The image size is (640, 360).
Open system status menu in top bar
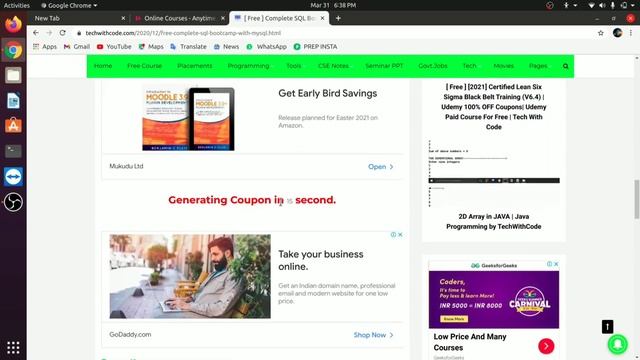click(x=609, y=5)
